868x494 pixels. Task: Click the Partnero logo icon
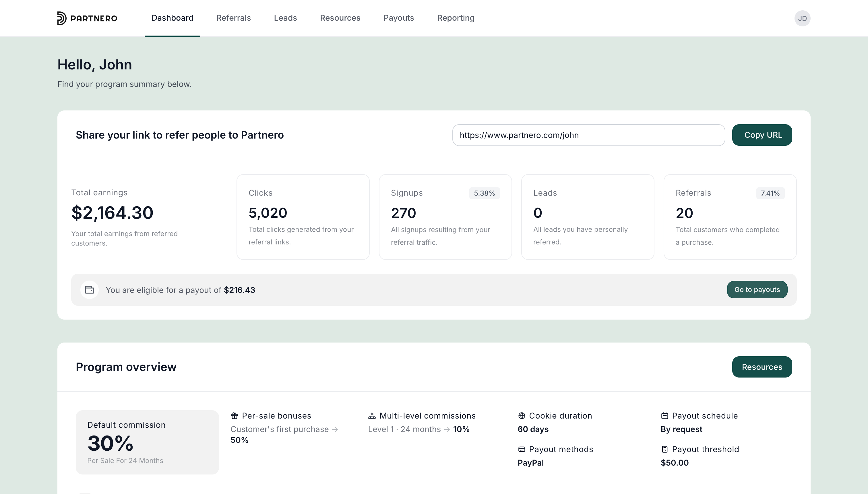pyautogui.click(x=62, y=18)
